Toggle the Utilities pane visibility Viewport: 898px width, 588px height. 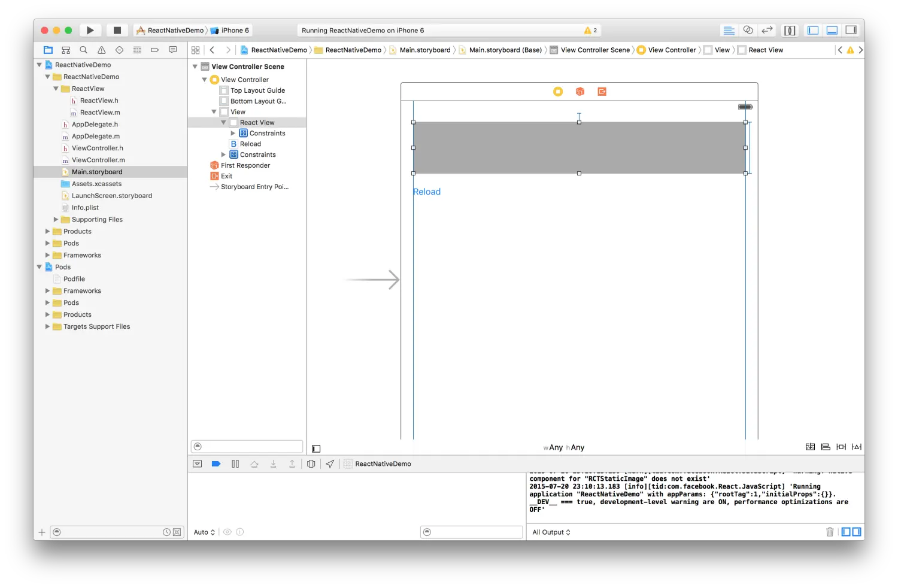(851, 30)
